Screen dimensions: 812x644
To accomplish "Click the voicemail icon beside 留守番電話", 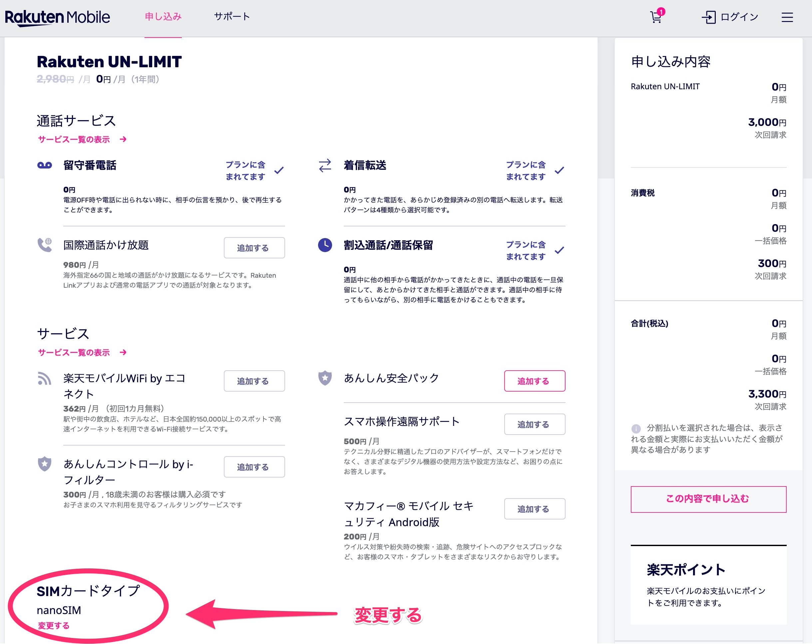I will pyautogui.click(x=44, y=165).
